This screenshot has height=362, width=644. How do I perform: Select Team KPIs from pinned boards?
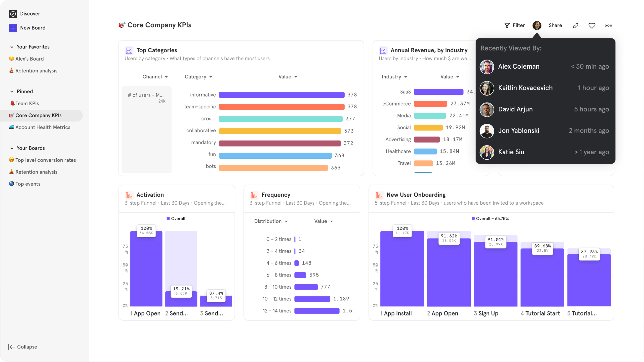point(26,103)
